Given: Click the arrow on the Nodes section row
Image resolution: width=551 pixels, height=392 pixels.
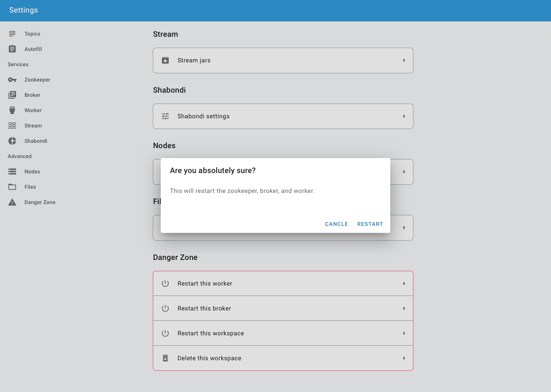Looking at the screenshot, I should [x=404, y=172].
